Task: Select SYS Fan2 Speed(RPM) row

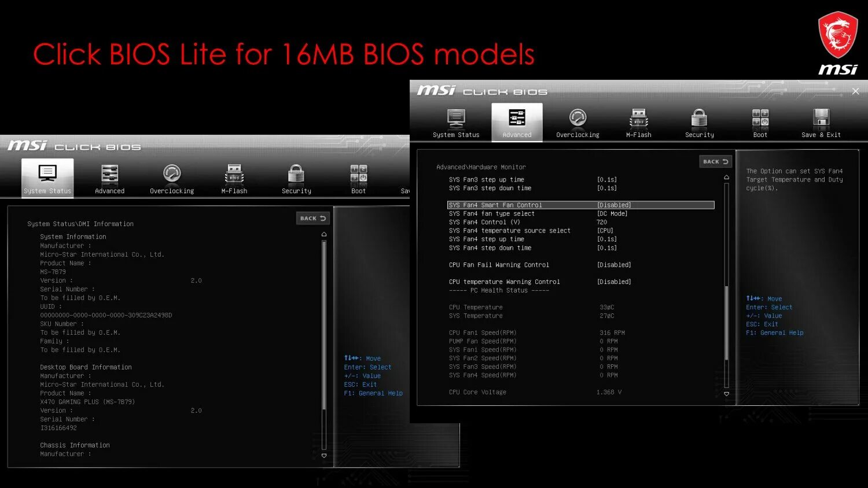Action: point(534,358)
